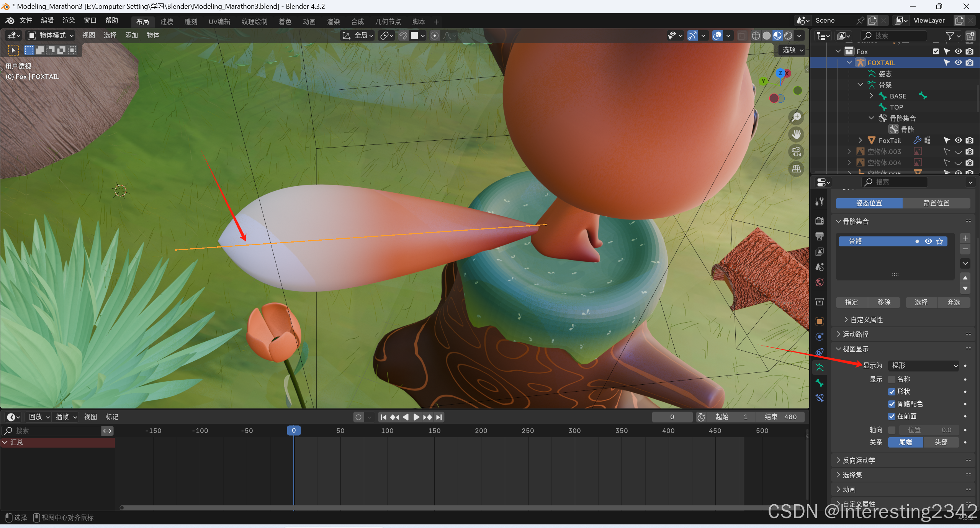The height and width of the screenshot is (528, 980).
Task: Expand the 反向运动学 panel
Action: pos(859,460)
